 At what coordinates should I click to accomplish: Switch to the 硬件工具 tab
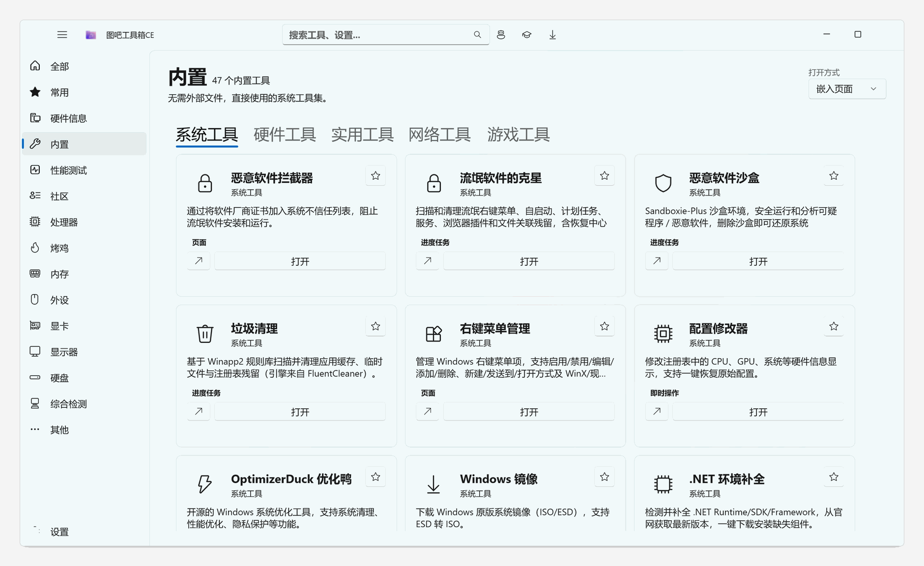[x=285, y=135]
